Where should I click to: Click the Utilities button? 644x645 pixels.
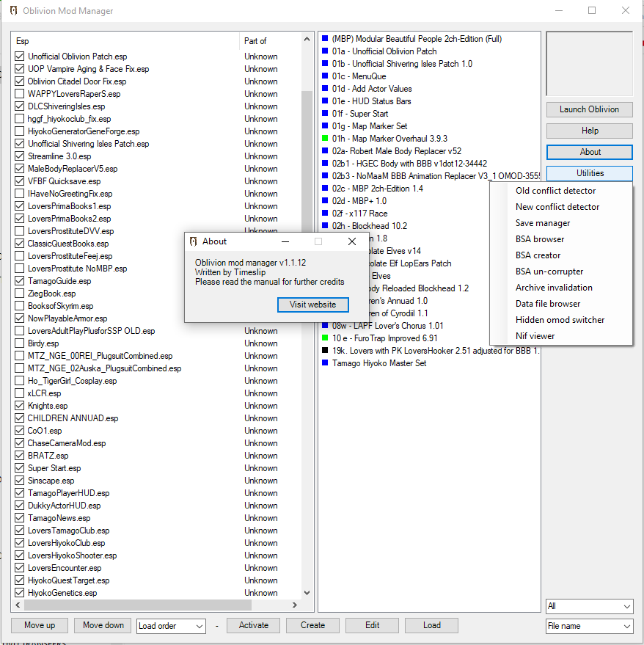(x=589, y=173)
